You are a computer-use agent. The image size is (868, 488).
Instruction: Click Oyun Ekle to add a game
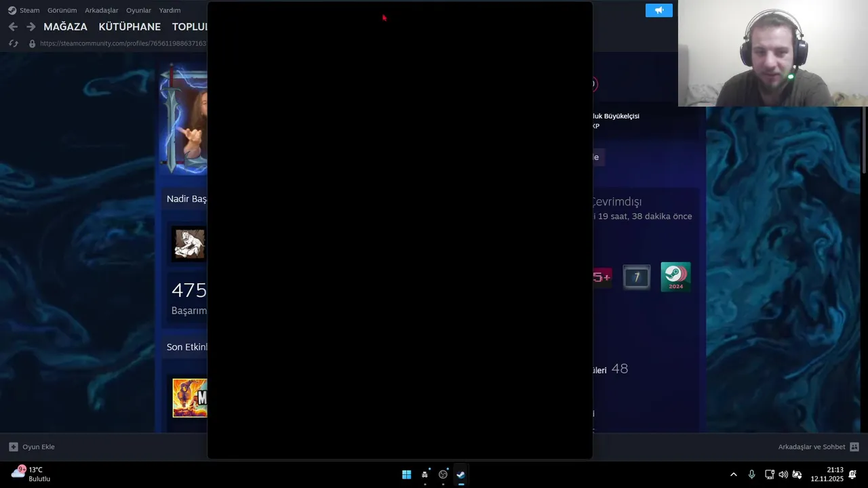pos(39,447)
